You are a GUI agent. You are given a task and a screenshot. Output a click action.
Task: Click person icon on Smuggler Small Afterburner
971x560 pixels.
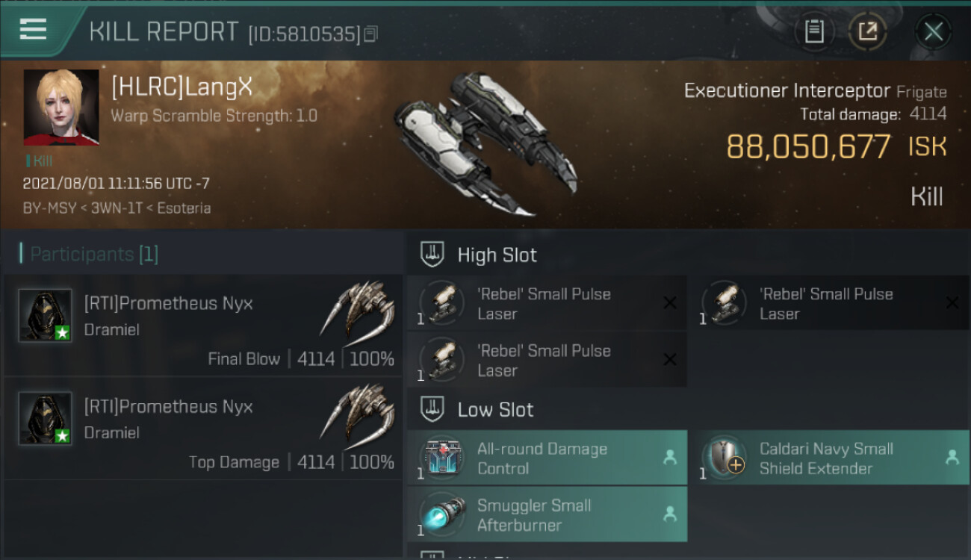670,514
